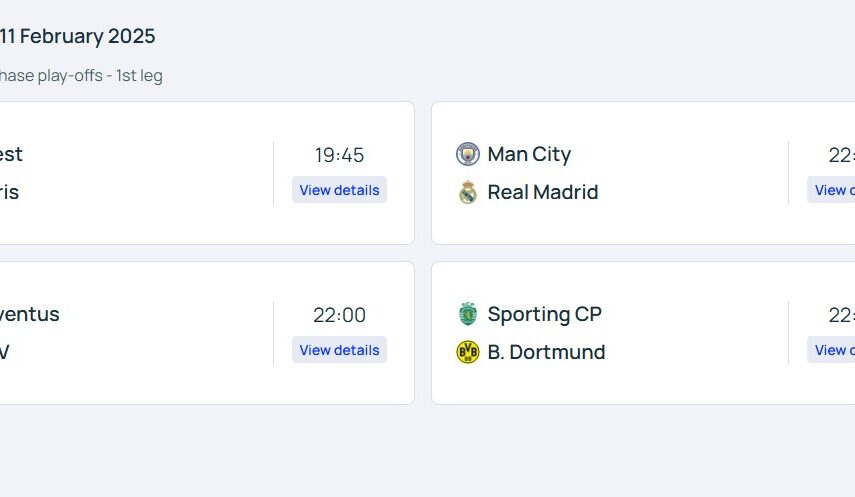The image size is (855, 497).
Task: Select the Man City team name
Action: point(529,154)
